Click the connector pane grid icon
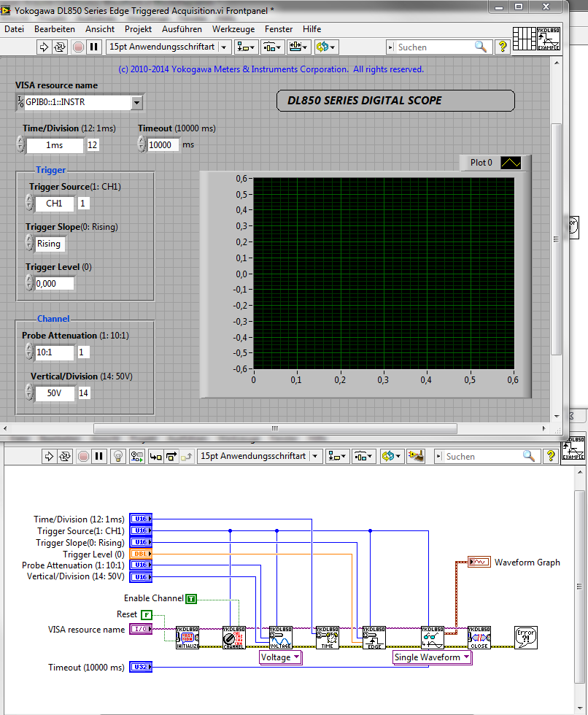 pyautogui.click(x=525, y=39)
